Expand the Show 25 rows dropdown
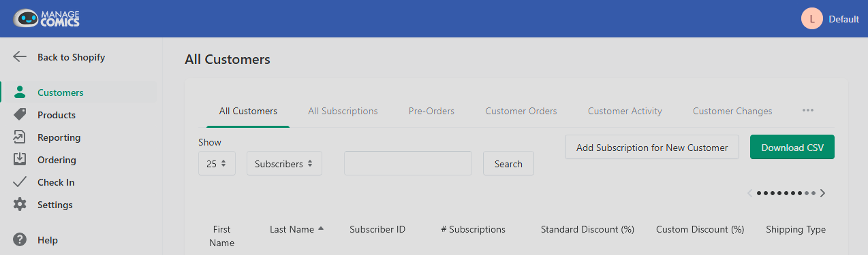The height and width of the screenshot is (255, 868). [x=217, y=163]
